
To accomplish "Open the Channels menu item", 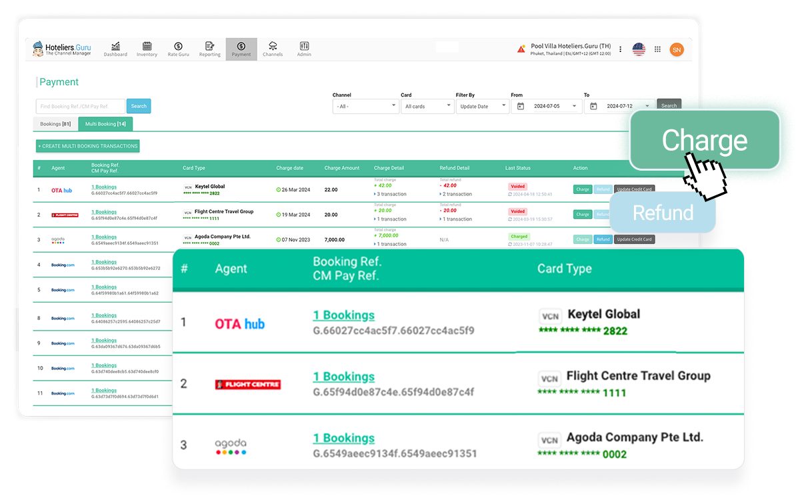I will click(x=273, y=49).
